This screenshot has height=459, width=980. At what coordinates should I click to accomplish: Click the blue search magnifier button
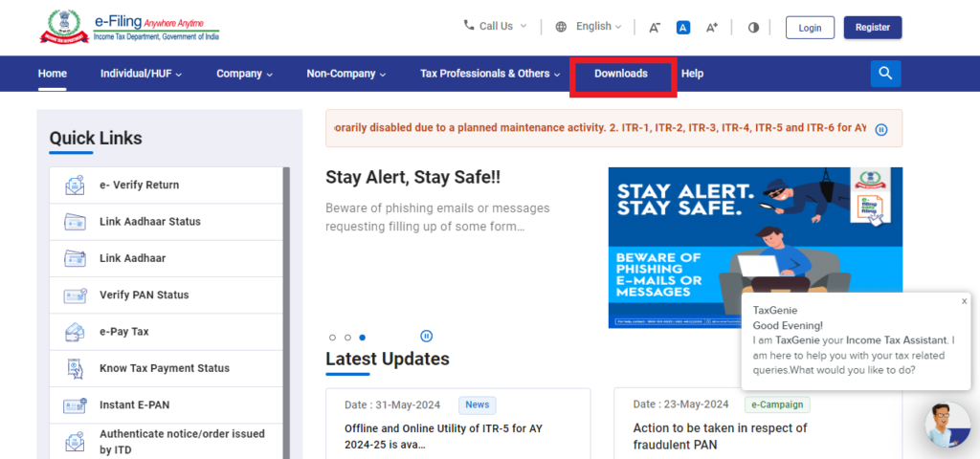tap(885, 74)
